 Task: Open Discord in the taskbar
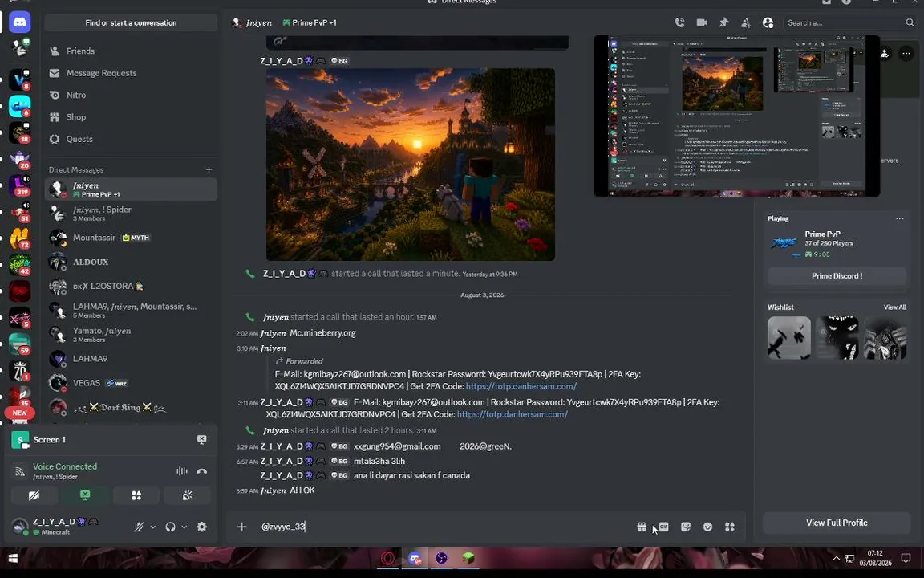click(414, 558)
